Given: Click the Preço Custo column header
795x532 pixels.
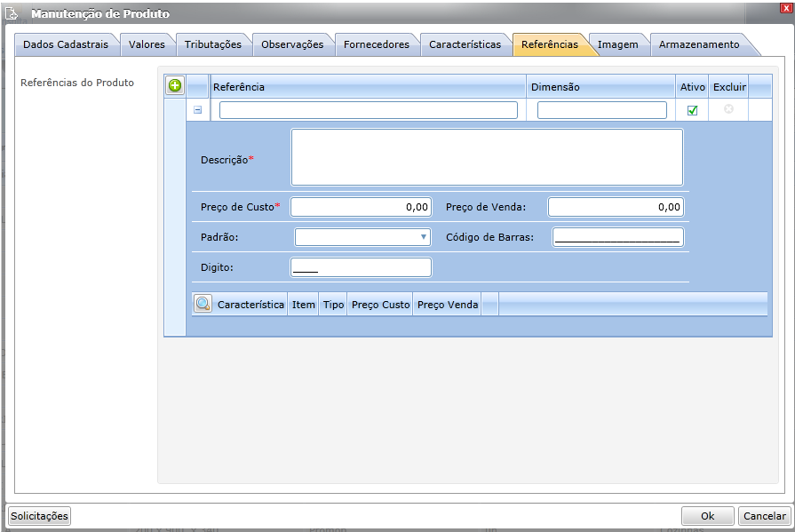Looking at the screenshot, I should 380,305.
